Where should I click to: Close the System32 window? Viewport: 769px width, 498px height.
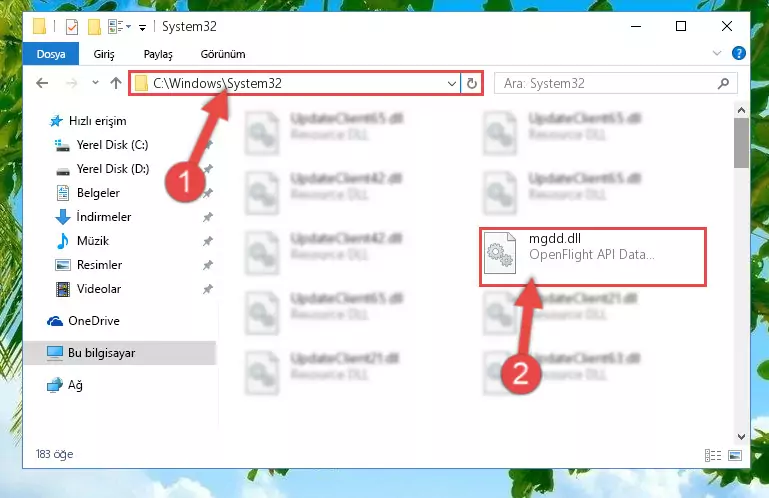click(x=727, y=26)
